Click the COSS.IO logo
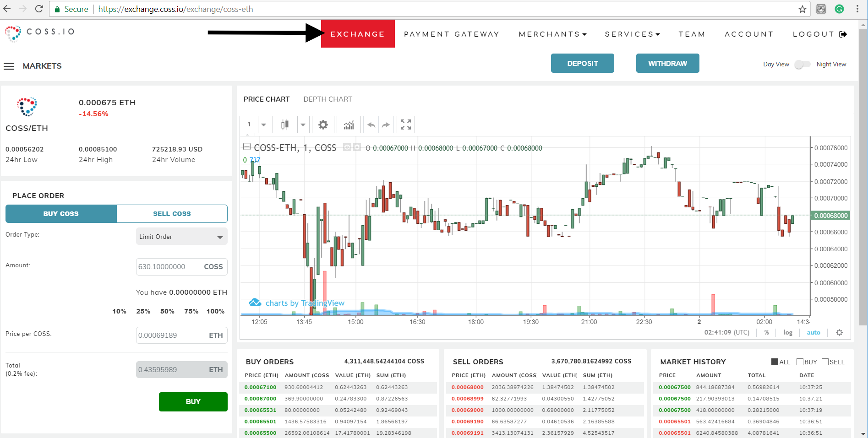The height and width of the screenshot is (438, 868). coord(39,33)
